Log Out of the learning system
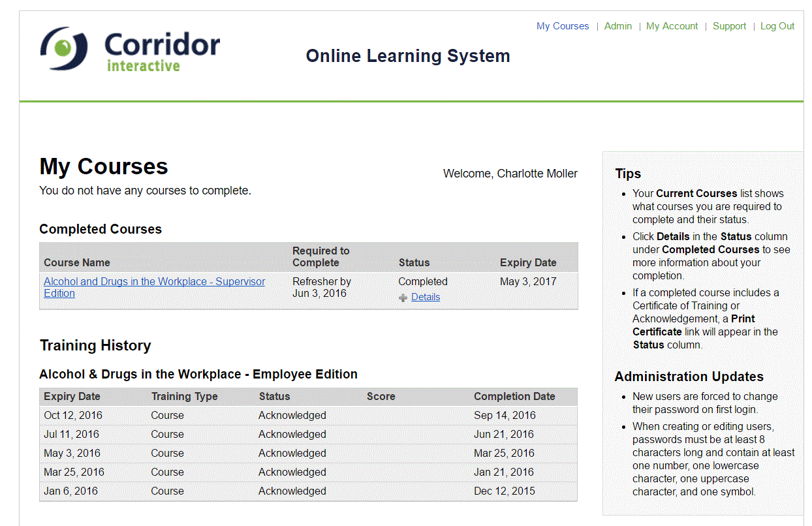The height and width of the screenshot is (526, 812). pyautogui.click(x=777, y=26)
